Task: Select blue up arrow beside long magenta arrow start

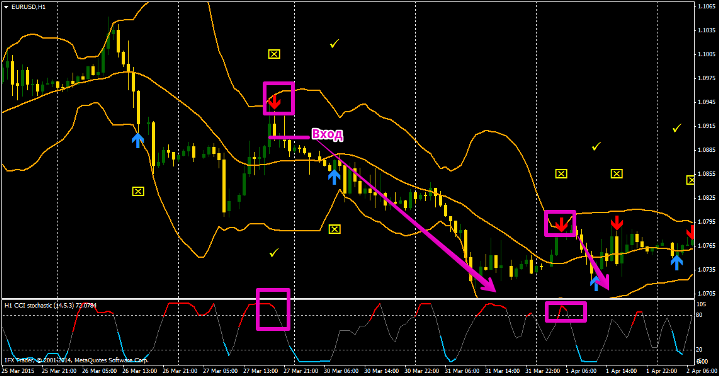Action: click(334, 176)
